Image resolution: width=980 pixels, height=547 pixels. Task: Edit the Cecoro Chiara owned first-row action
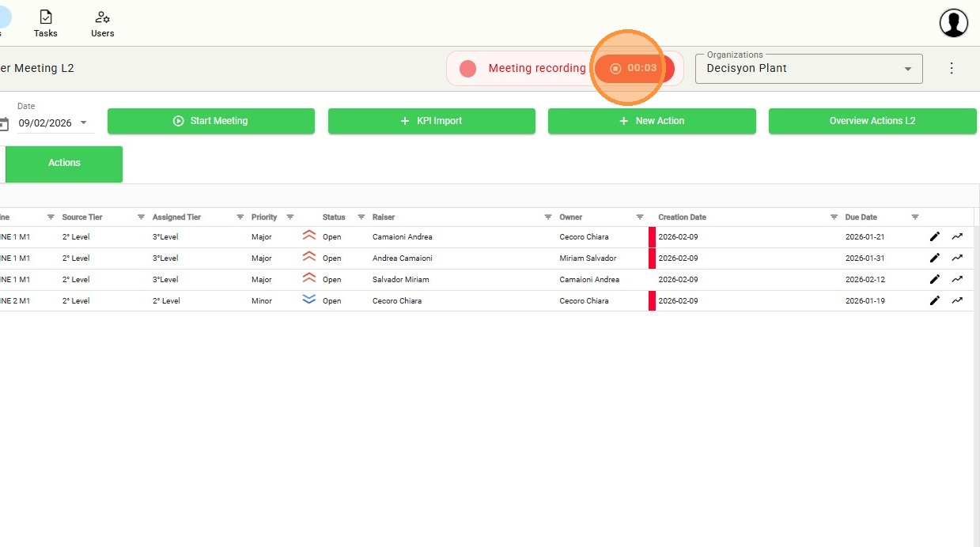click(934, 236)
